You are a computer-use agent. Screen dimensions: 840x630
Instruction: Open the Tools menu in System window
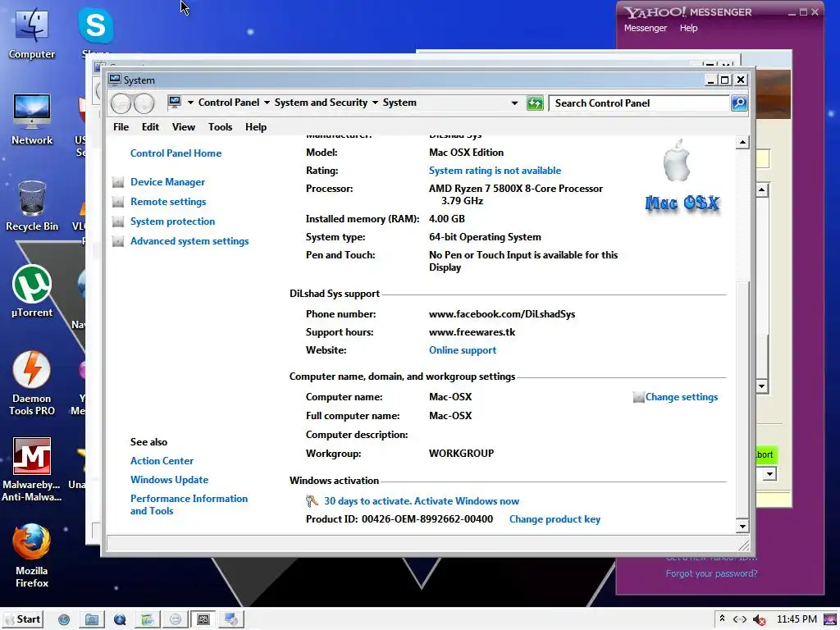click(220, 127)
